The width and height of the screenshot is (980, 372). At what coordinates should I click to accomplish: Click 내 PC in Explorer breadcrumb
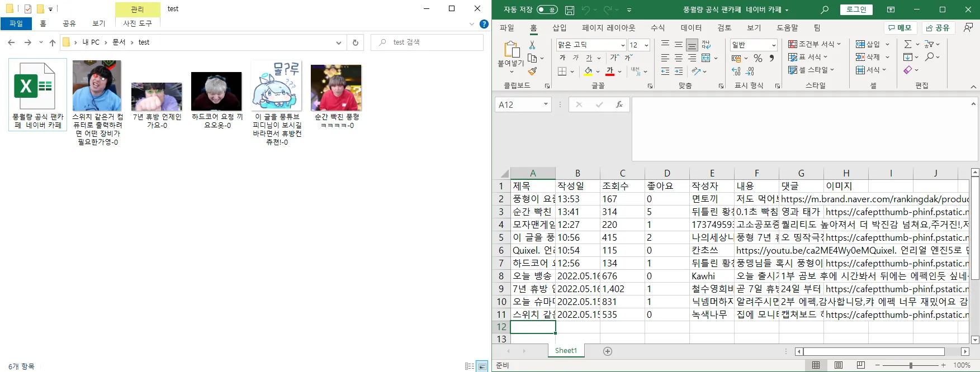(91, 42)
